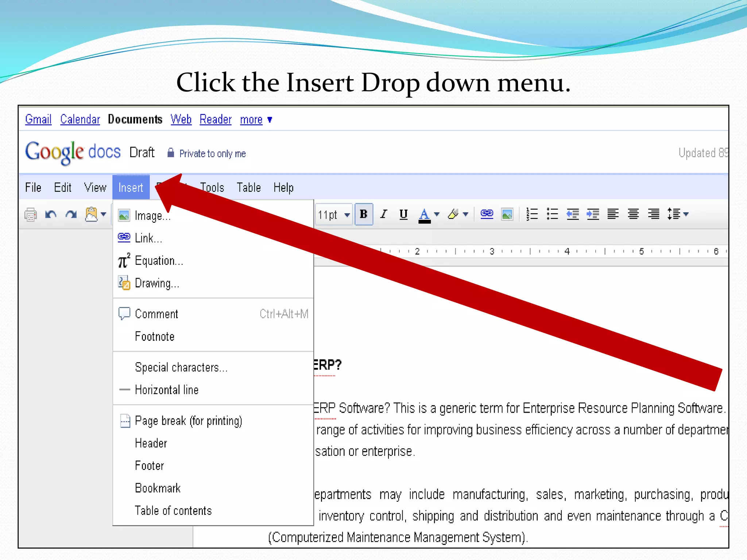Select Comment in Insert menu

[x=213, y=314]
